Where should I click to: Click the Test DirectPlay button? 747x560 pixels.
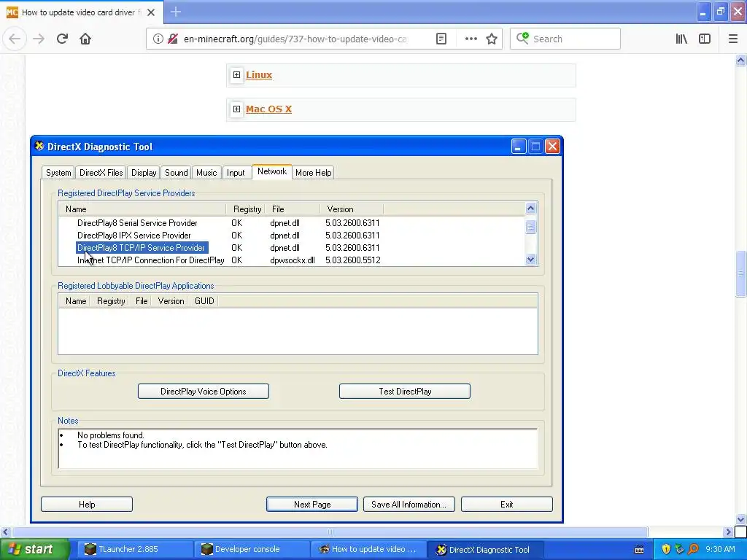405,392
